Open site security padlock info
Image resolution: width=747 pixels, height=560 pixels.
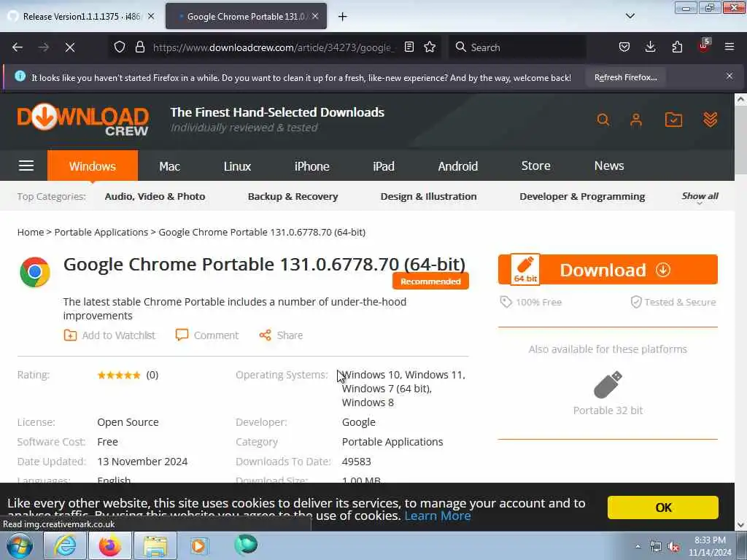pyautogui.click(x=139, y=47)
